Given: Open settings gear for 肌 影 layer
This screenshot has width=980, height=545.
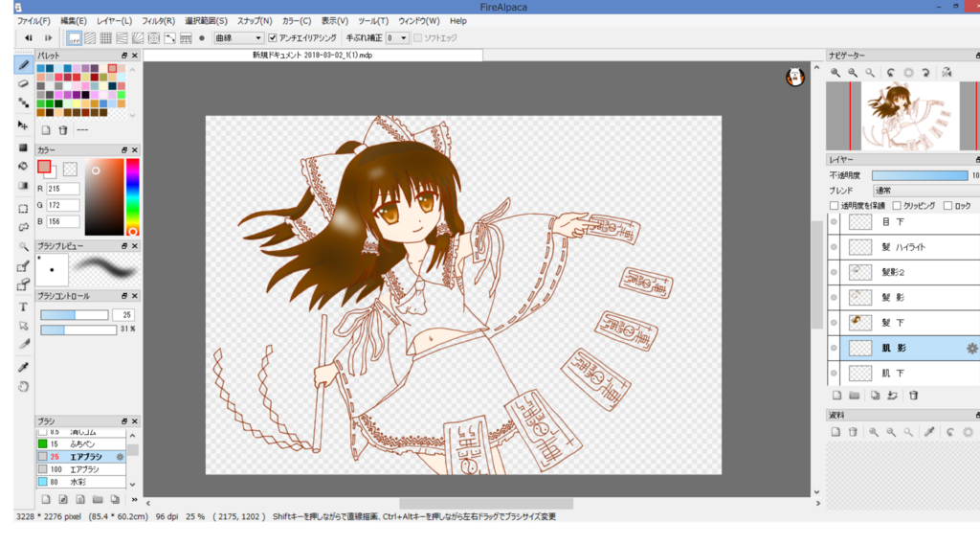Looking at the screenshot, I should (x=972, y=349).
